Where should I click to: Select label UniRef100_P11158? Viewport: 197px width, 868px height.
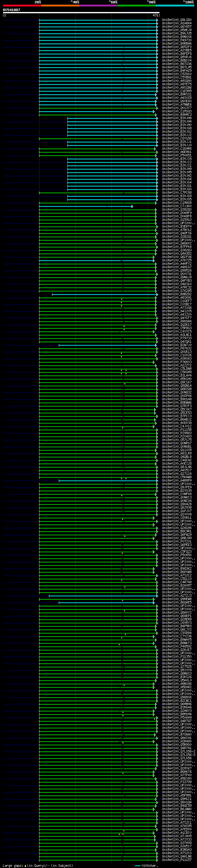176,430
